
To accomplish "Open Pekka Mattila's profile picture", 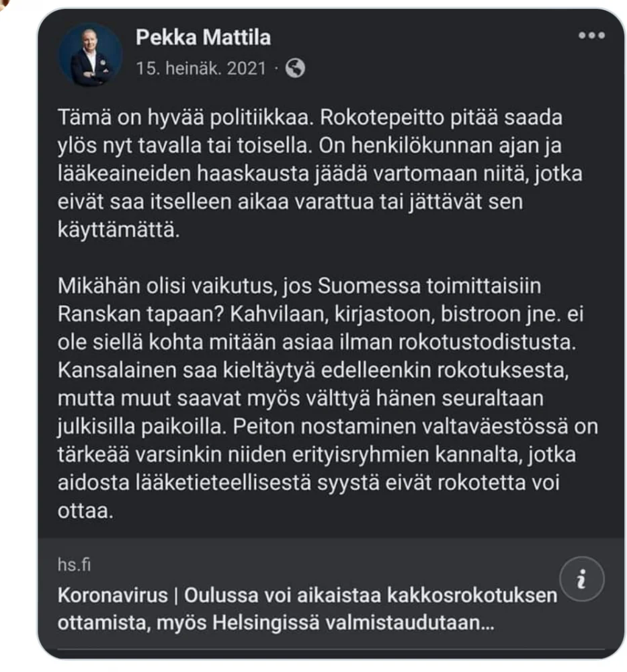I will point(90,57).
